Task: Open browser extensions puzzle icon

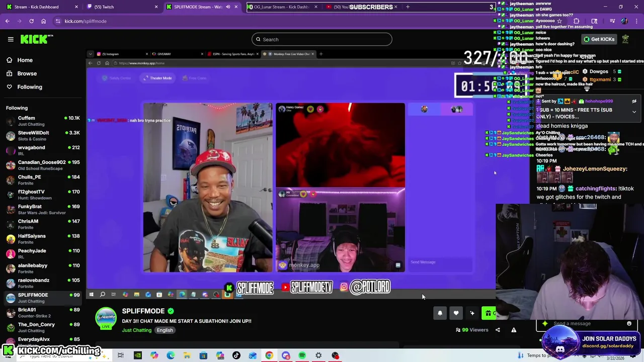Action: (x=576, y=21)
